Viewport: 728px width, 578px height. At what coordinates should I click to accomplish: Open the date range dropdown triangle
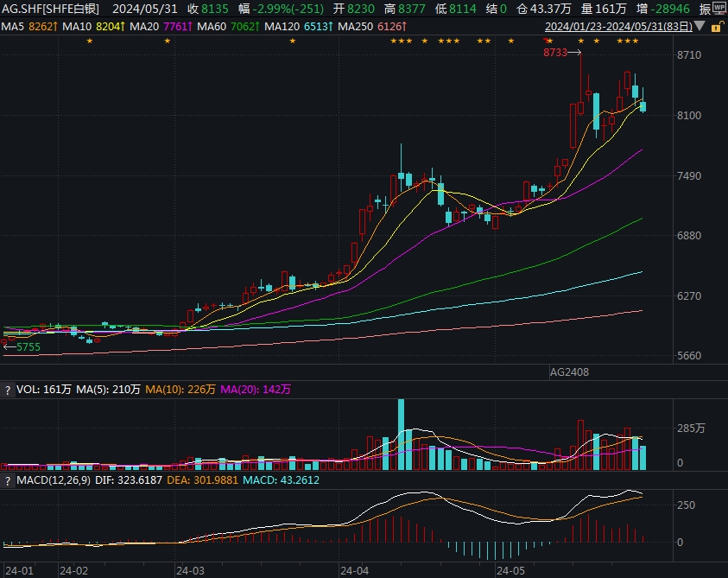[700, 26]
